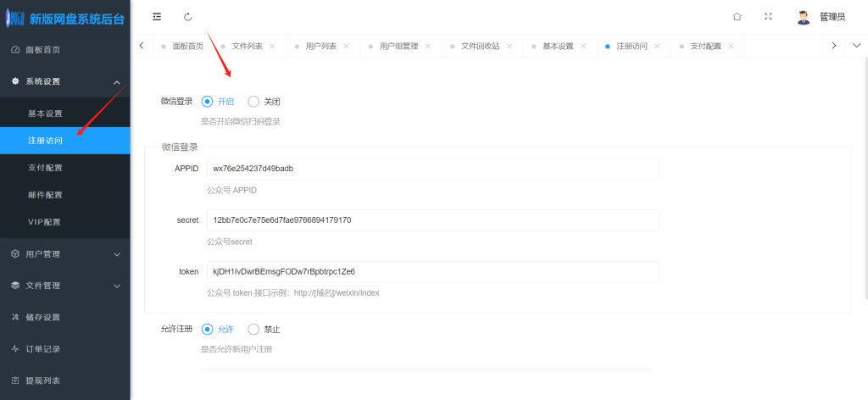Switch to the 文件回收站 tab
The image size is (868, 400).
(481, 46)
